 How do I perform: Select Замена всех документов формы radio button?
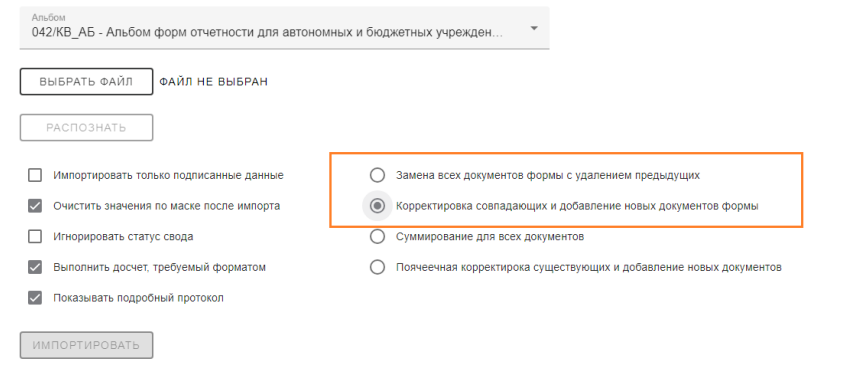click(378, 175)
